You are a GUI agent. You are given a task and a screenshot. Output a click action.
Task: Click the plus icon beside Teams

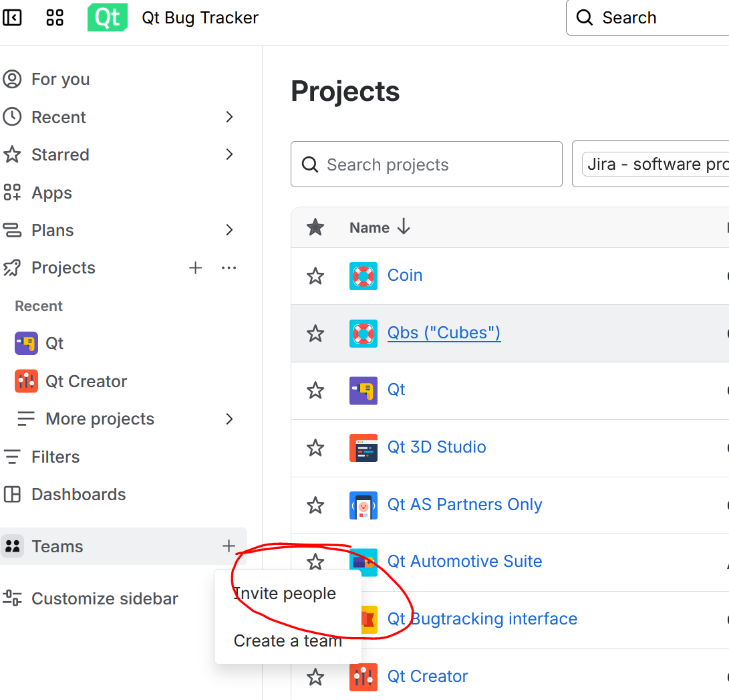[229, 546]
